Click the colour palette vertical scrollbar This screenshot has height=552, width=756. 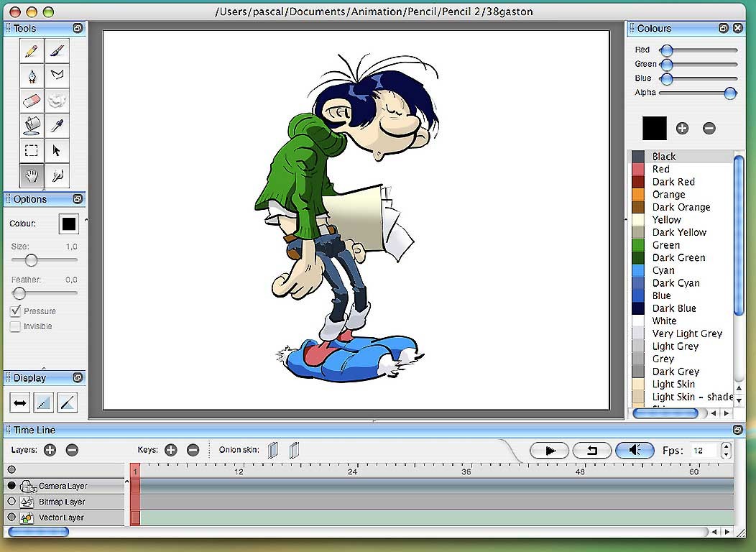pos(738,235)
